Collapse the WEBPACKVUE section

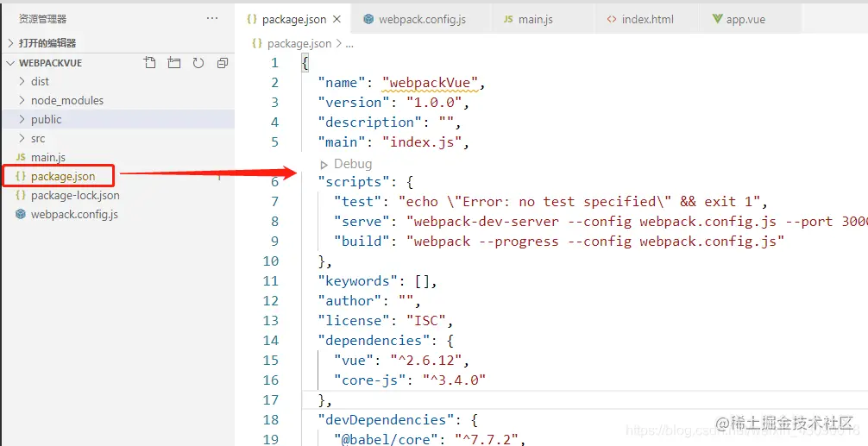(x=10, y=63)
